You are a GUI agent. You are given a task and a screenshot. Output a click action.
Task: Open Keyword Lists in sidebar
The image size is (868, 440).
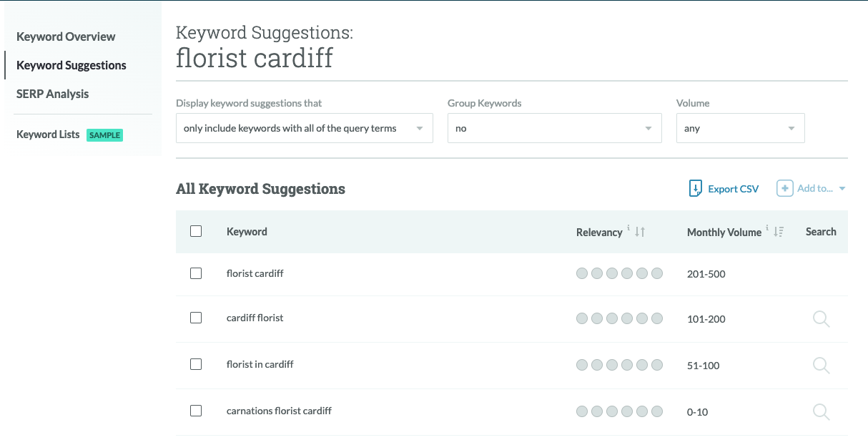click(48, 135)
